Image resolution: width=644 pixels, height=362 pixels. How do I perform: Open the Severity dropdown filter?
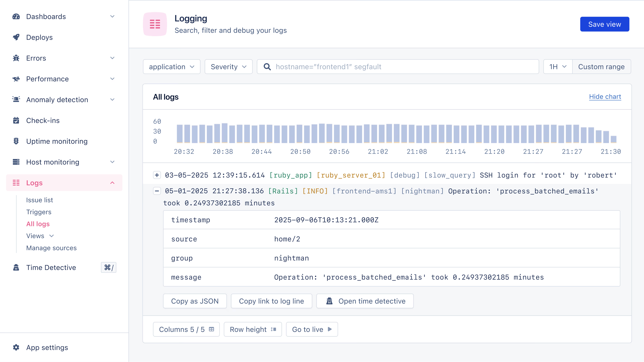[x=228, y=67]
